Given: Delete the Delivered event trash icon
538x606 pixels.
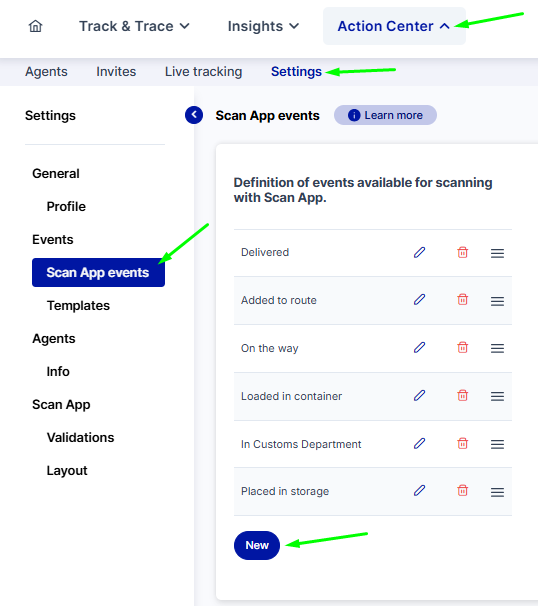Looking at the screenshot, I should [x=463, y=252].
